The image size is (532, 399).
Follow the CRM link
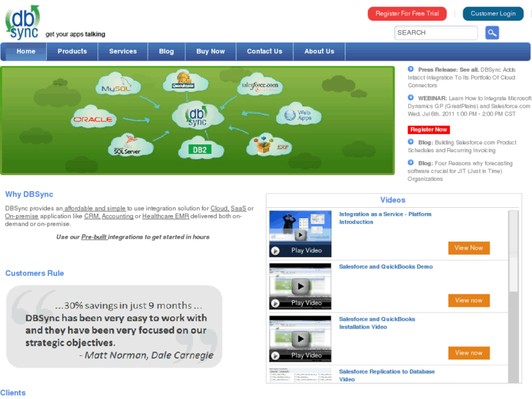click(x=92, y=216)
